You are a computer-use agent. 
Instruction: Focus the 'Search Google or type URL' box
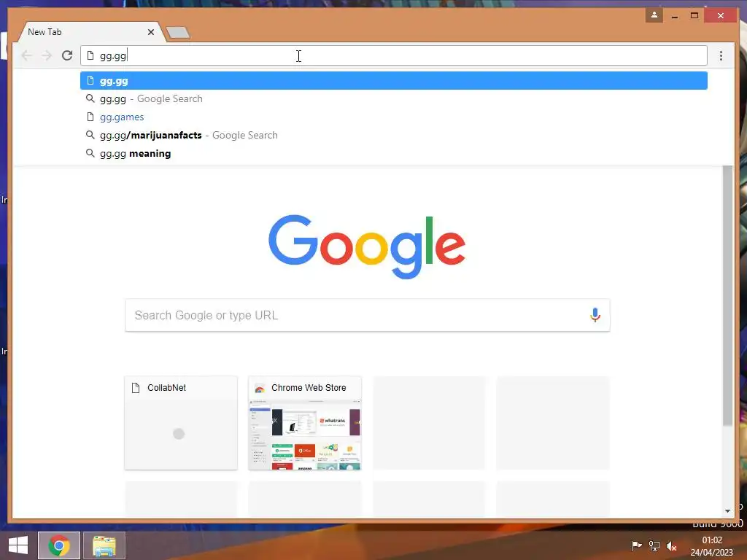point(368,315)
